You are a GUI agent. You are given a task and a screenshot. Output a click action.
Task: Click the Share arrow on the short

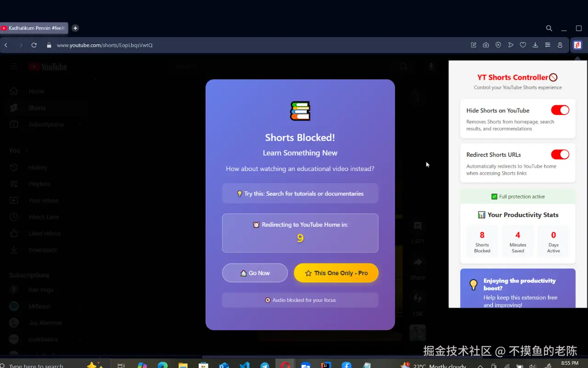418,263
